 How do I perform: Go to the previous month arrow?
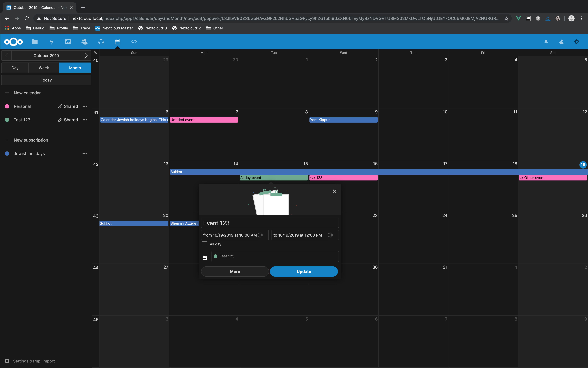pos(7,55)
